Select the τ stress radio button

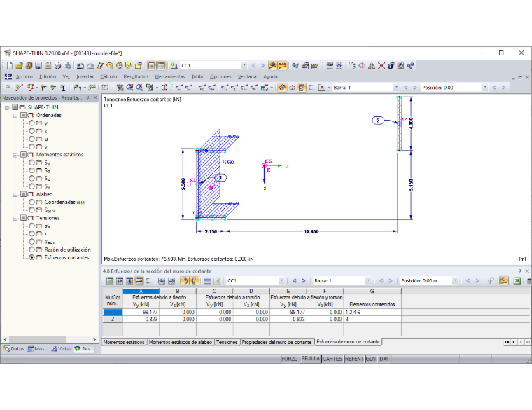tap(31, 233)
